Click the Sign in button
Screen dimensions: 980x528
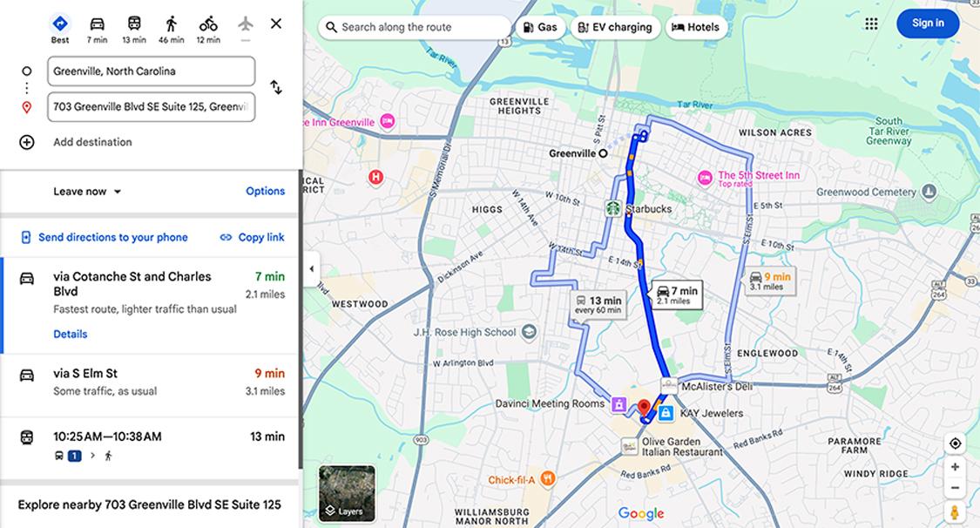(928, 24)
